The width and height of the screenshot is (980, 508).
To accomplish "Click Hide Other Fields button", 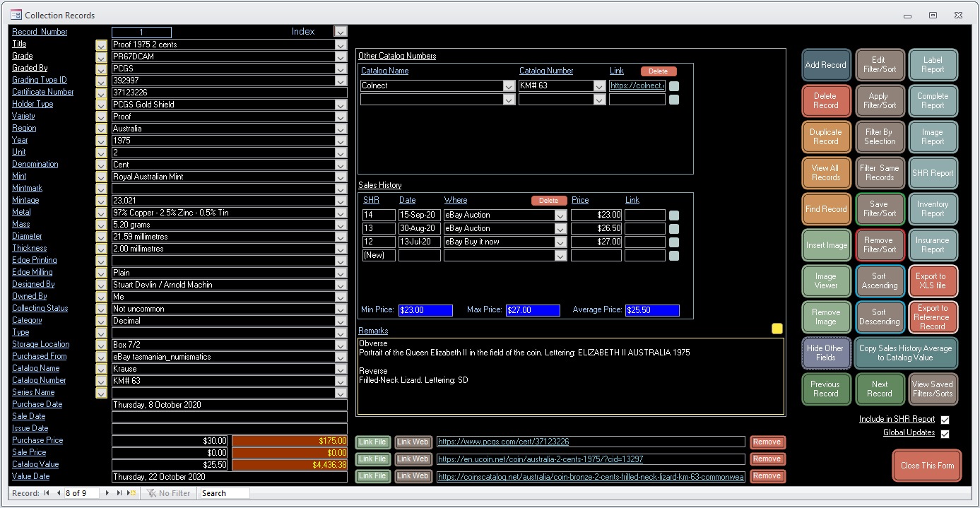I will click(825, 353).
